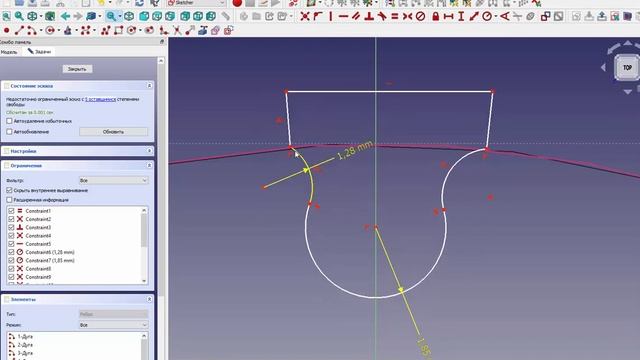Click Fit all view icon

[x=7, y=16]
